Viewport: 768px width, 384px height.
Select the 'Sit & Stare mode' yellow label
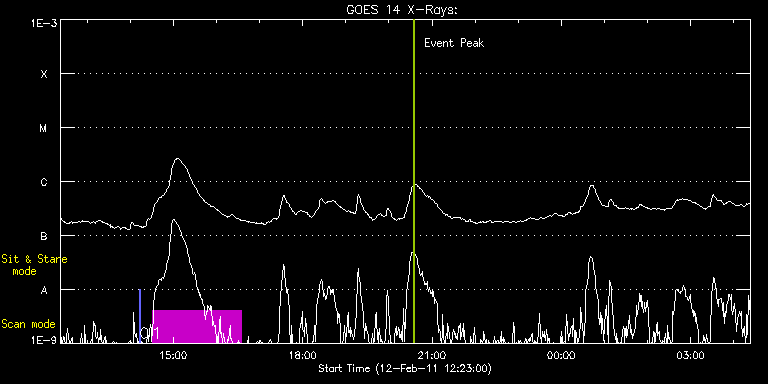34,265
